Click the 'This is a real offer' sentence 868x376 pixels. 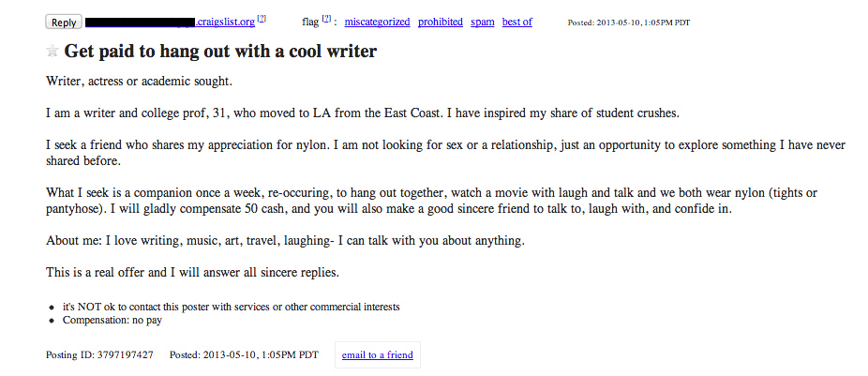point(192,273)
